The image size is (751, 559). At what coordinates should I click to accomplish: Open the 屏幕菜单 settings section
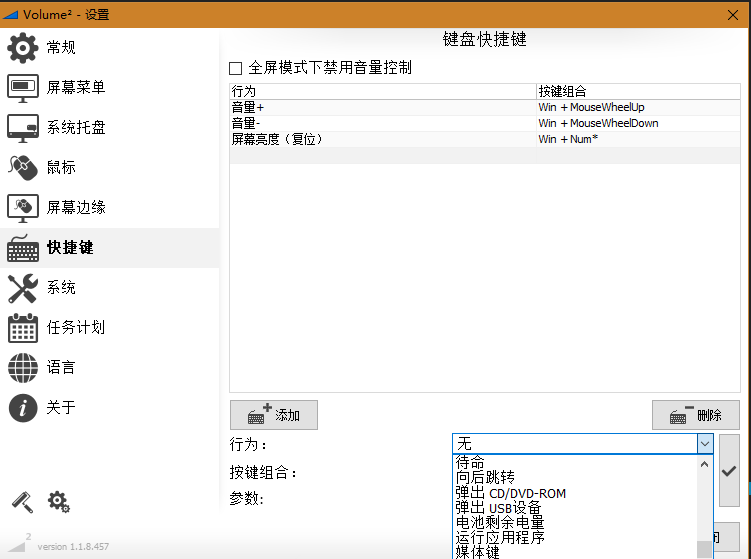click(x=75, y=88)
